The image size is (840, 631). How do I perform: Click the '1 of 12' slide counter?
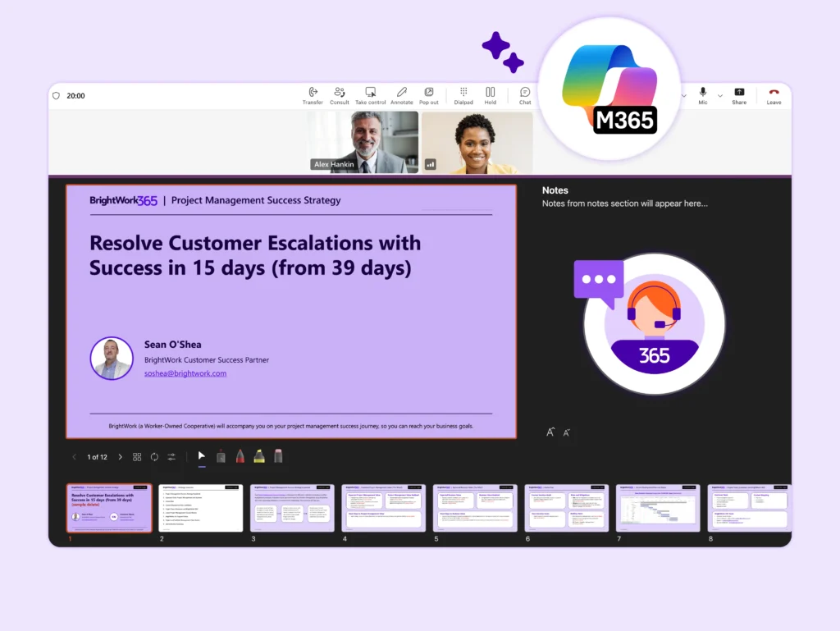click(97, 457)
